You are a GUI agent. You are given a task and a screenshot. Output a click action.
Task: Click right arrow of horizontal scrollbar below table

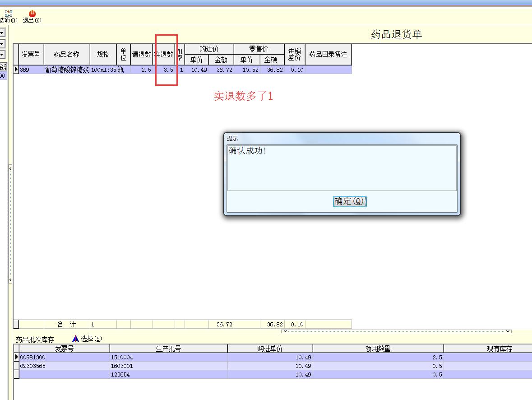pos(508,331)
